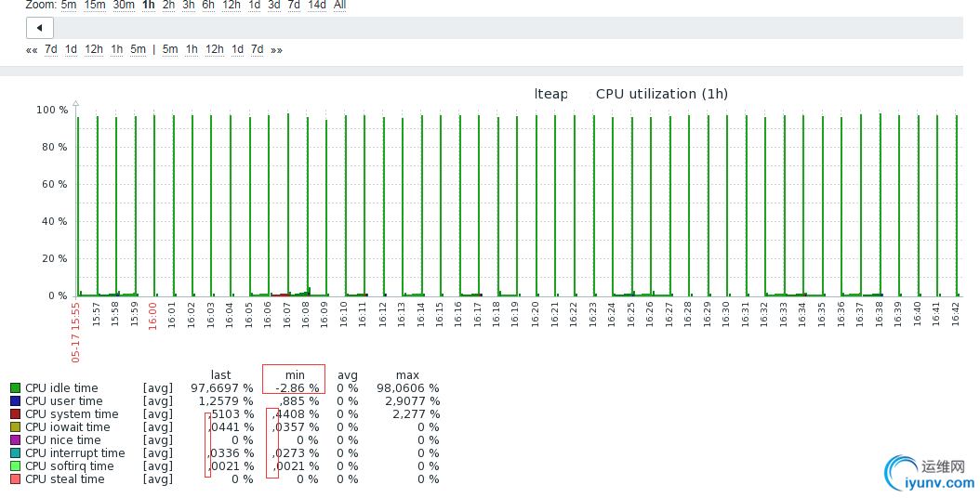Click the '97,6697 %' last value
Image resolution: width=980 pixels, height=498 pixels.
point(222,388)
